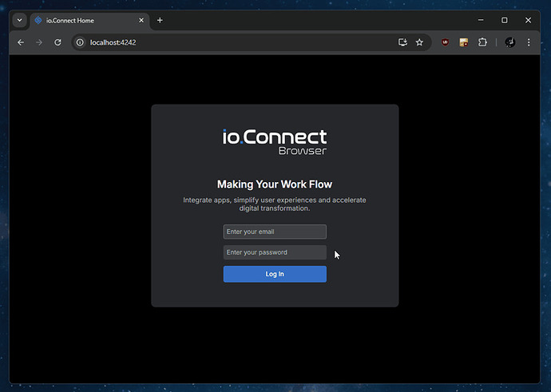551x392 pixels.
Task: Focus the Enter your email field
Action: click(275, 232)
